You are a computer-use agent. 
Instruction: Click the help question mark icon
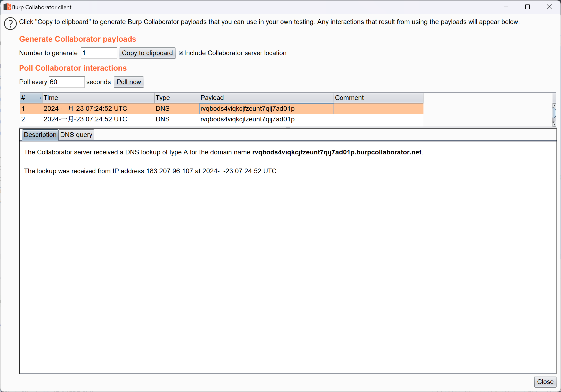(10, 24)
